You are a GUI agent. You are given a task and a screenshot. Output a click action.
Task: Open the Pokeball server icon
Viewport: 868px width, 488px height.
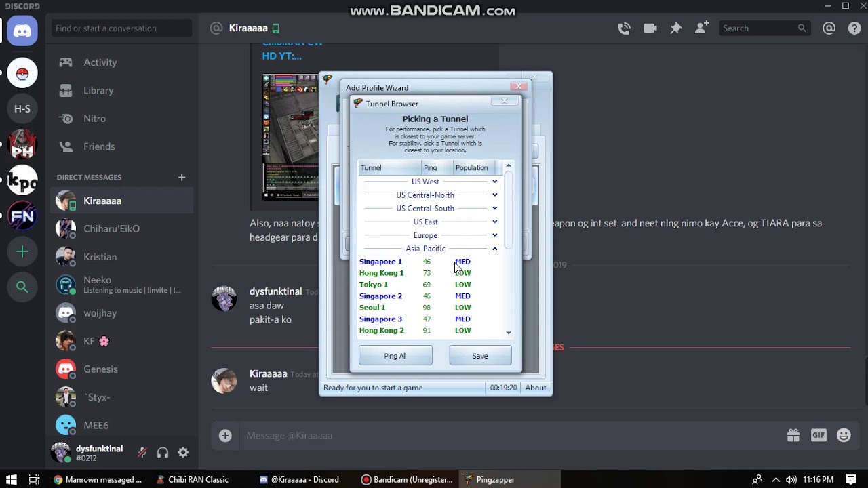(x=22, y=73)
